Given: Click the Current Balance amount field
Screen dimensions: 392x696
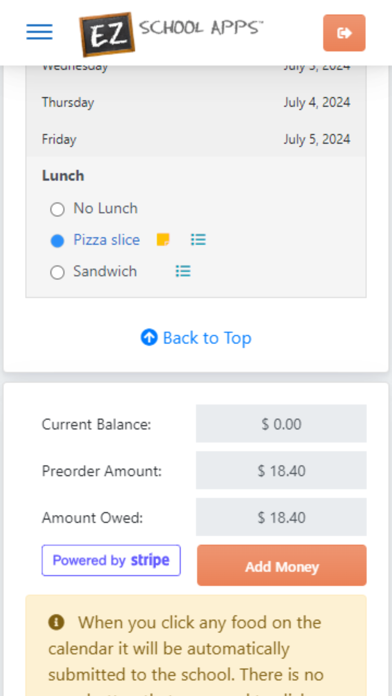Looking at the screenshot, I should click(281, 424).
